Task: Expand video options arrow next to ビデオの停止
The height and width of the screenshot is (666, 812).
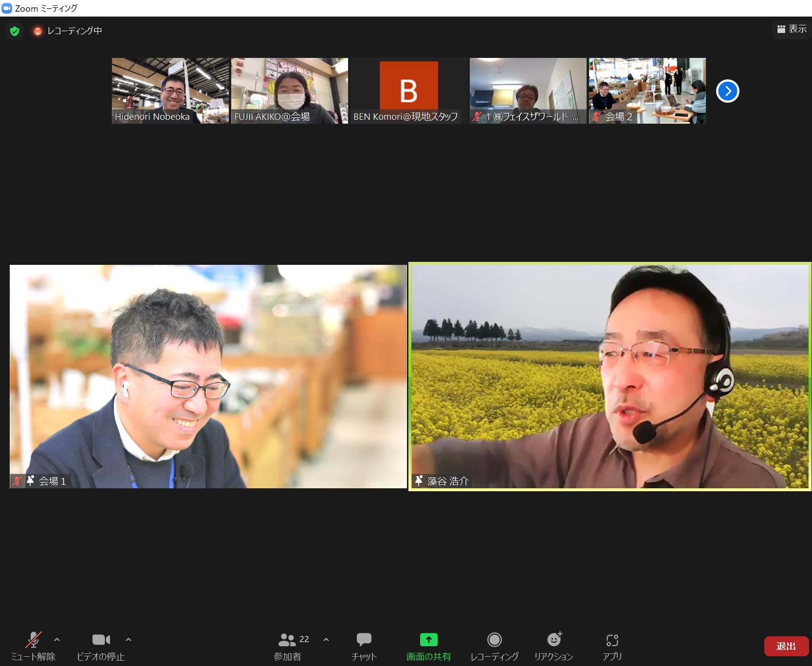Action: (129, 639)
